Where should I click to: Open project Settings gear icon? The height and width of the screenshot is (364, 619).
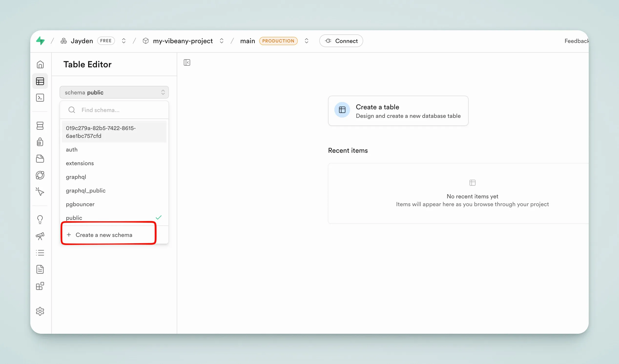[x=40, y=311]
